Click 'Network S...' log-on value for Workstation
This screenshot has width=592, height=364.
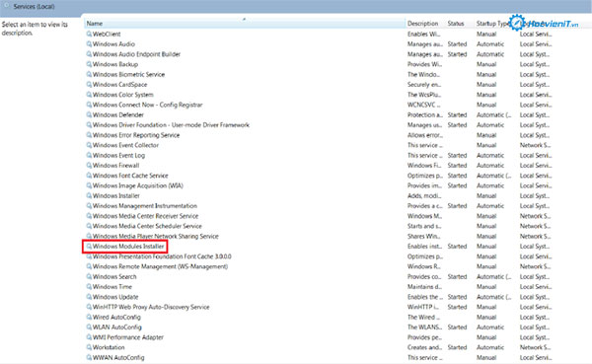coord(535,347)
